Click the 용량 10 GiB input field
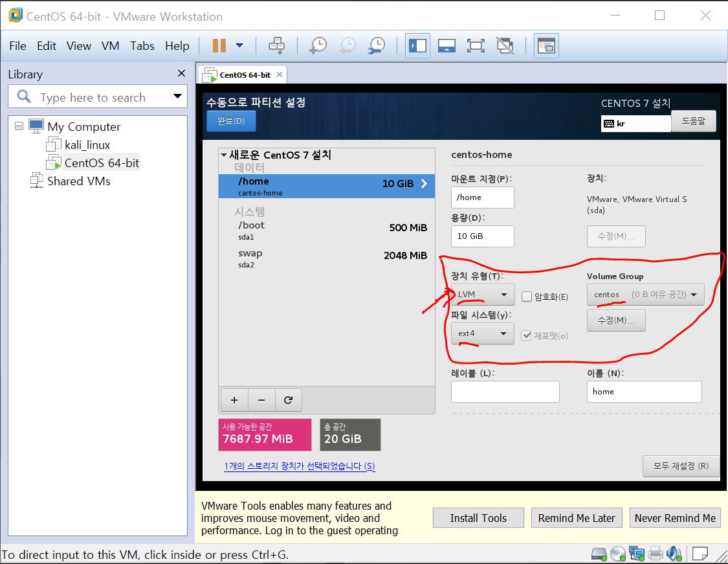The image size is (728, 564). pos(482,236)
